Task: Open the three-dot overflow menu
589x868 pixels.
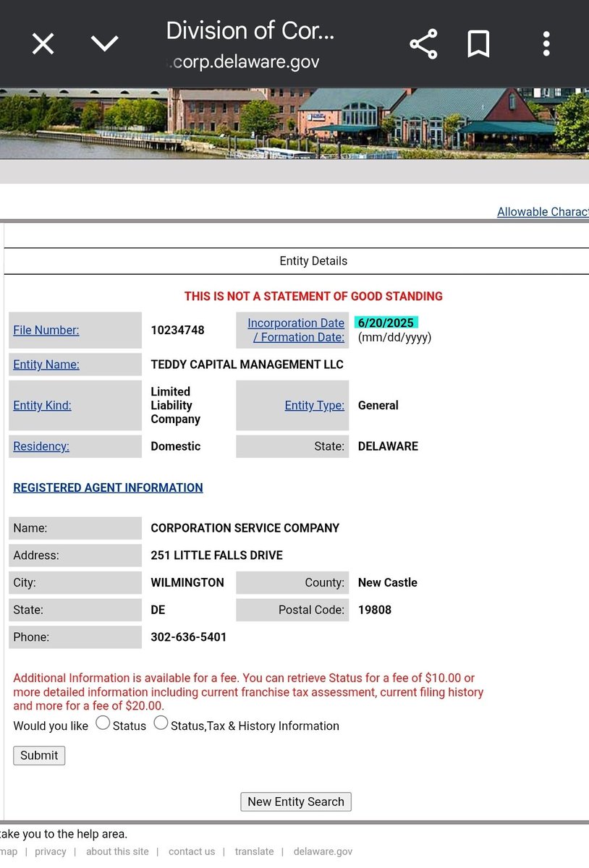Action: [546, 43]
